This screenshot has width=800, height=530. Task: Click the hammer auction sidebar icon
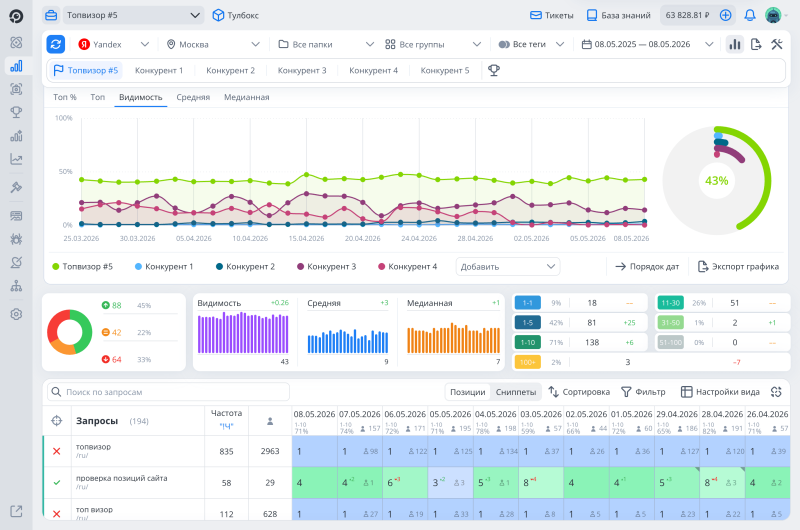click(x=16, y=187)
